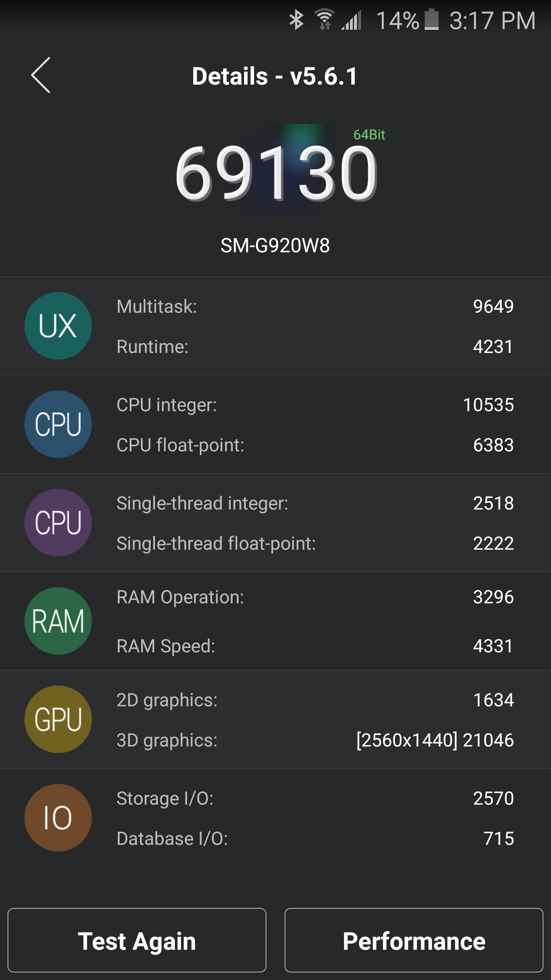
Task: Tap the back arrow icon
Action: pos(41,75)
